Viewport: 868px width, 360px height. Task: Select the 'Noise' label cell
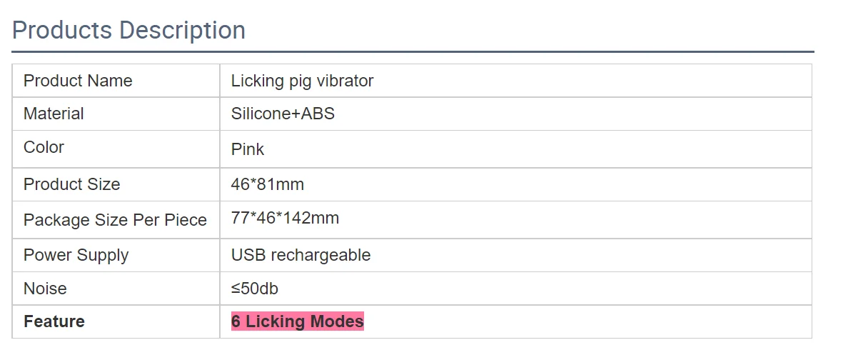[45, 289]
